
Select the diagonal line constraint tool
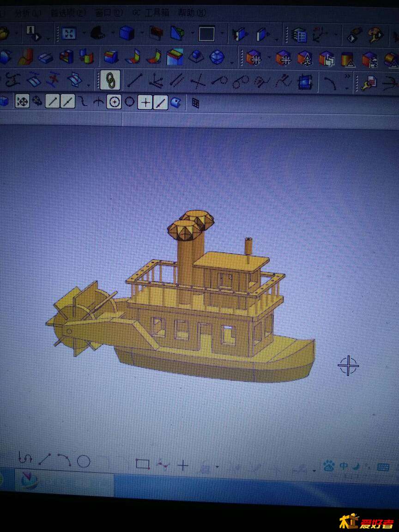point(135,81)
